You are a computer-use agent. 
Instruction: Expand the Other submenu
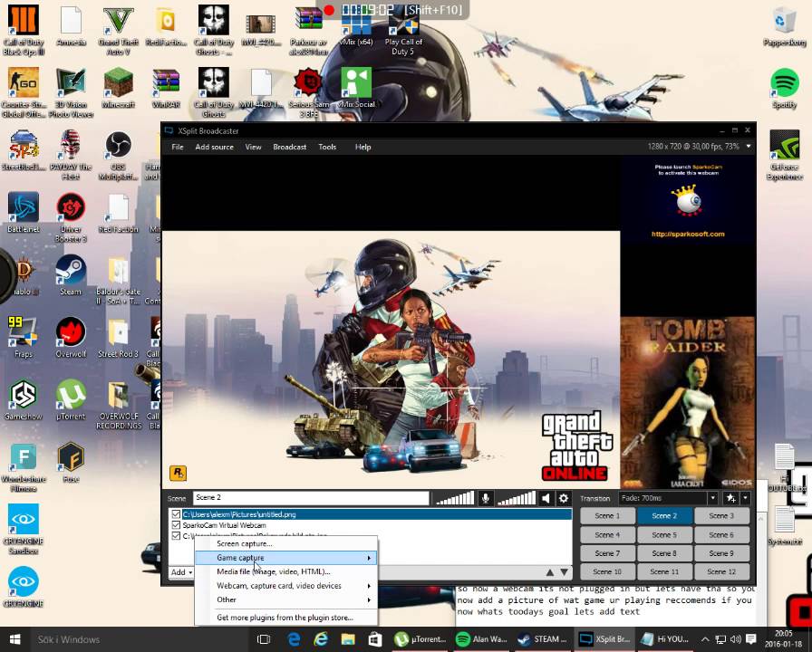(285, 599)
